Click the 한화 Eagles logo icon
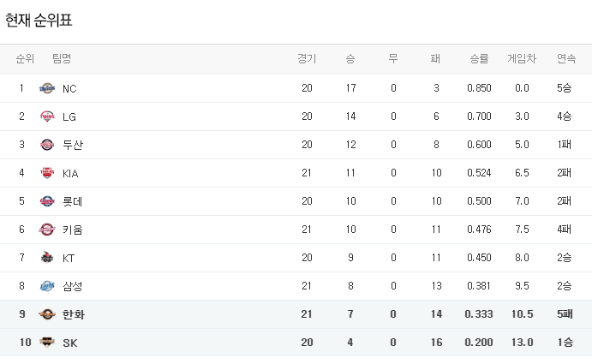The width and height of the screenshot is (592, 364). point(46,314)
